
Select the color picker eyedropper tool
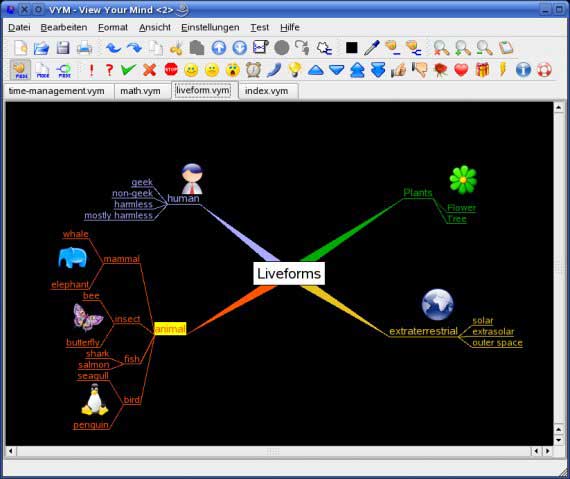pos(372,48)
